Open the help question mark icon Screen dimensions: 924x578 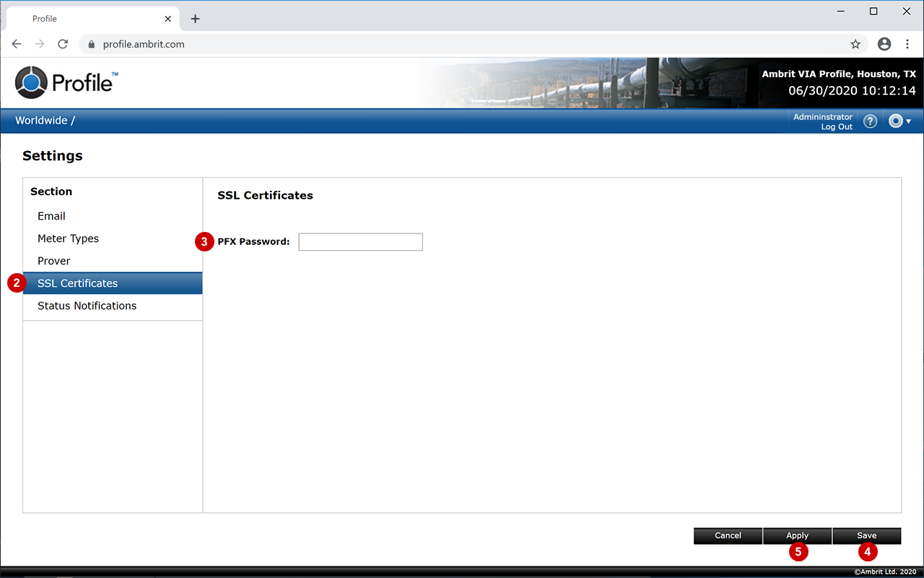coord(870,121)
